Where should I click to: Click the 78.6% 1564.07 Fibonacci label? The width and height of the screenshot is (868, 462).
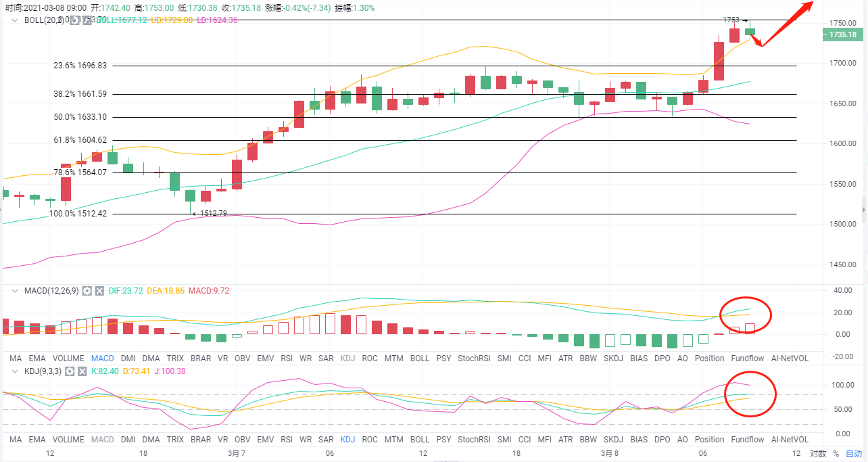(79, 172)
